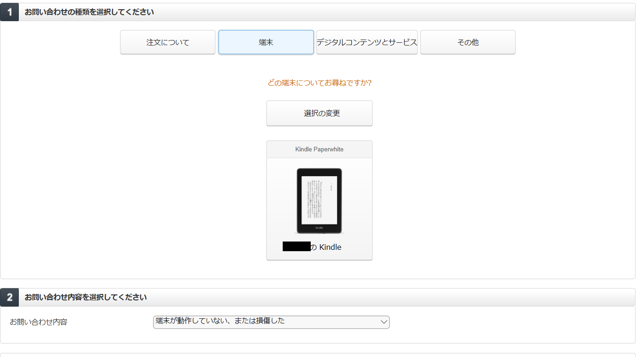This screenshot has height=357, width=644.
Task: Click the Kindle Paperwhite device image
Action: click(319, 201)
